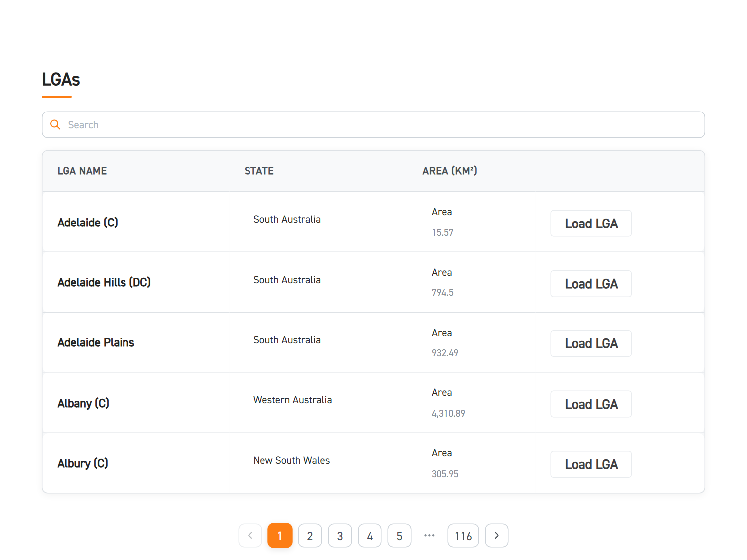The image size is (747, 560).
Task: Click the AREA (KM²) column header
Action: pyautogui.click(x=449, y=171)
